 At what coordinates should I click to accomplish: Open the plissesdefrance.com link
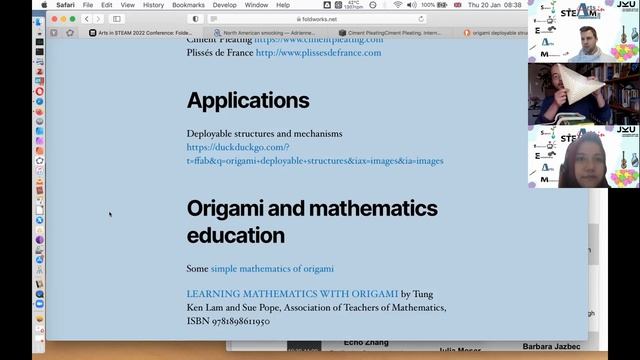coord(318,53)
